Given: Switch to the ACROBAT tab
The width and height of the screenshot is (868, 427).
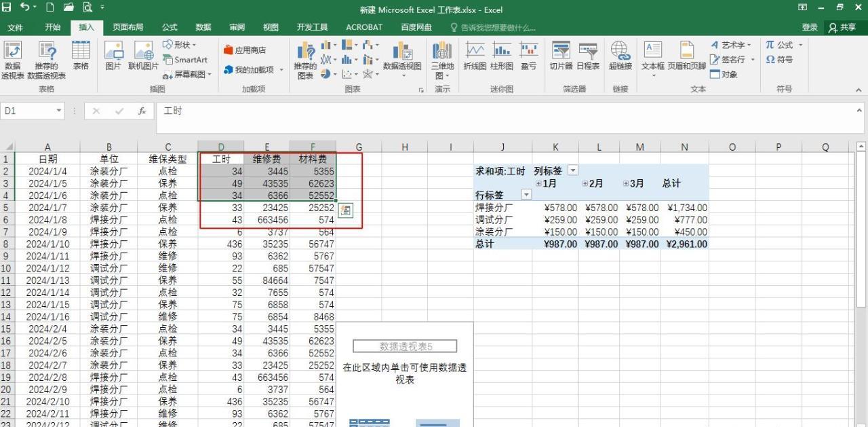Looking at the screenshot, I should click(x=364, y=27).
